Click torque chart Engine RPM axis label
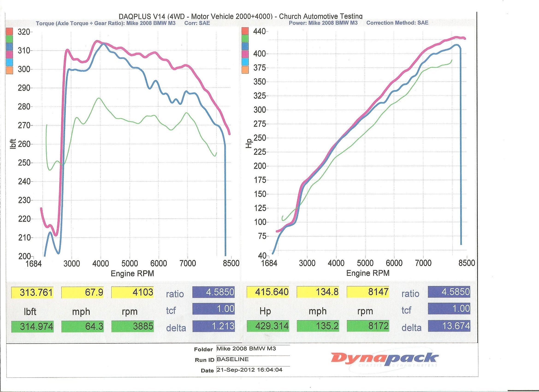The image size is (539, 392). [132, 274]
